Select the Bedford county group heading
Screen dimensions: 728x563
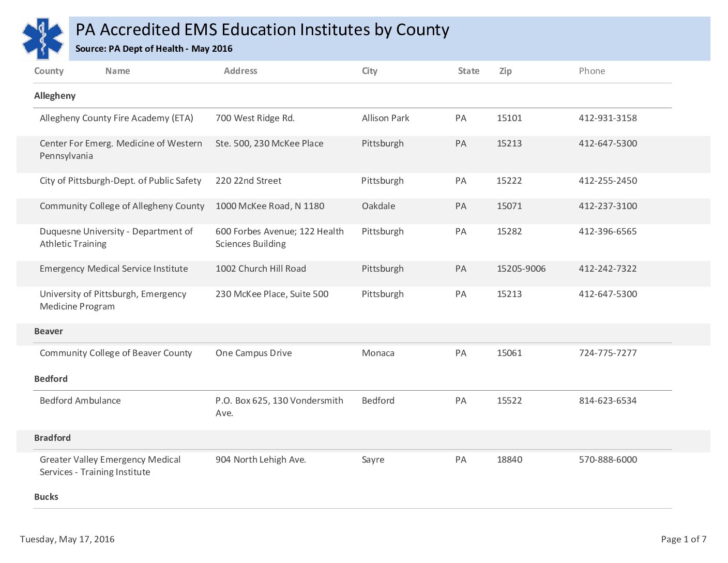pos(51,379)
